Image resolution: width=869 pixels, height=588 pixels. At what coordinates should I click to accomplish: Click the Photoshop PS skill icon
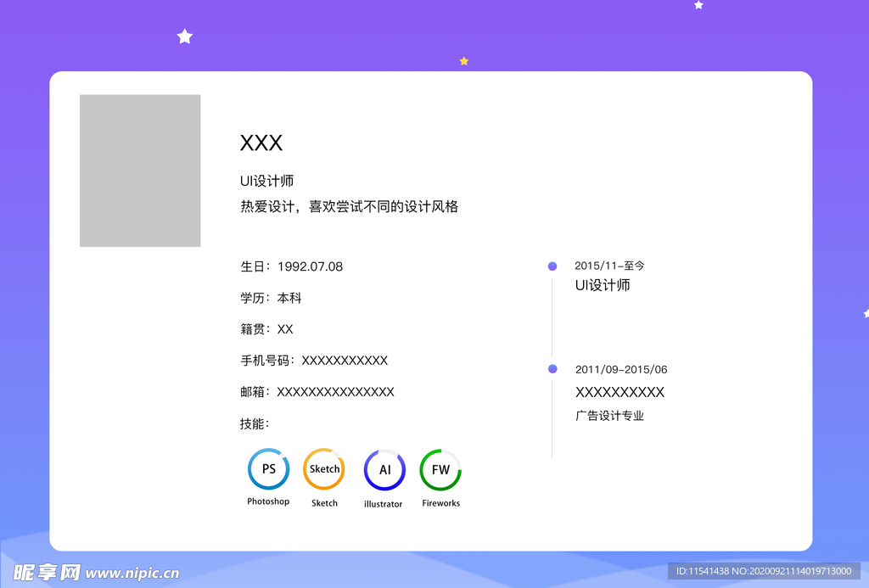coord(268,469)
